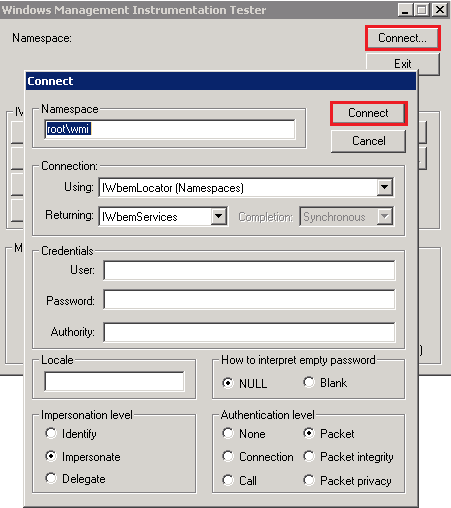Open the Returning IWbemServices dropdown
Screen dimensions: 451x508
[x=218, y=216]
